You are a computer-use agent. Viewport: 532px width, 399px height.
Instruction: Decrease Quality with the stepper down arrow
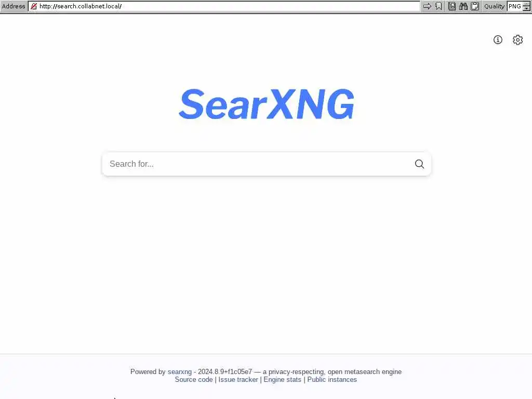point(526,8)
